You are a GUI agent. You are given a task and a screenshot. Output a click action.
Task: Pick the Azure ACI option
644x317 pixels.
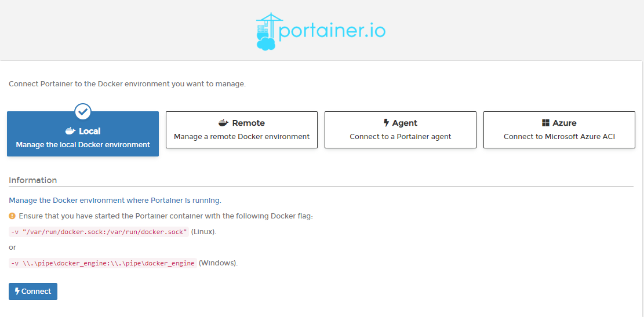559,130
